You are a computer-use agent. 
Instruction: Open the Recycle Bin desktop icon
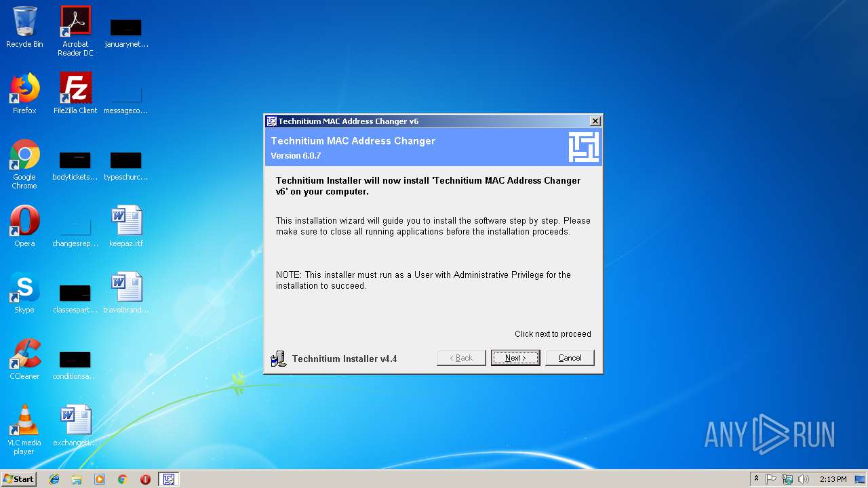tap(24, 27)
